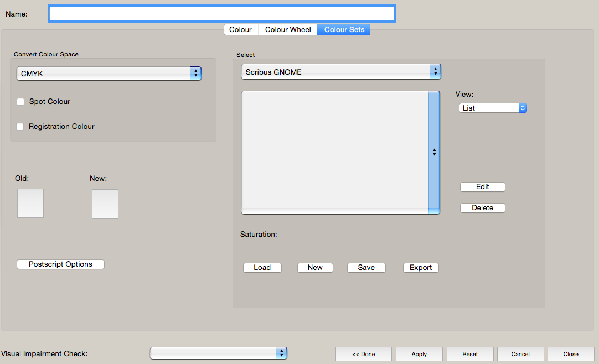Open the CMYK colour space dropdown
Viewport: 599px width, 364px height.
coord(109,74)
